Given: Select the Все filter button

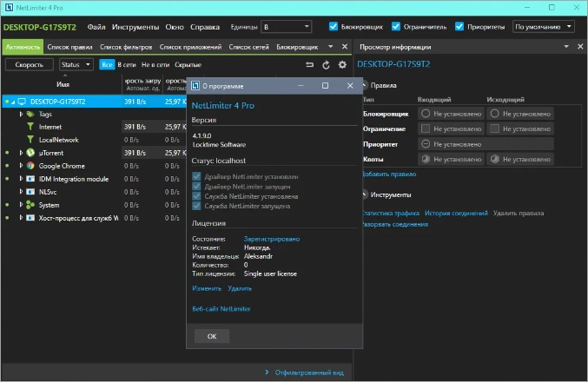Looking at the screenshot, I should [107, 64].
